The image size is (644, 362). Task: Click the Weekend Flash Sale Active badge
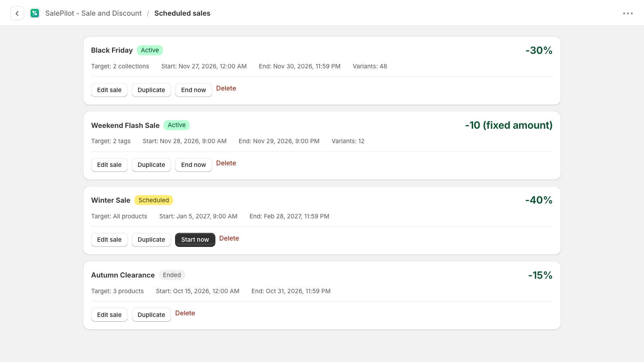[x=177, y=125]
